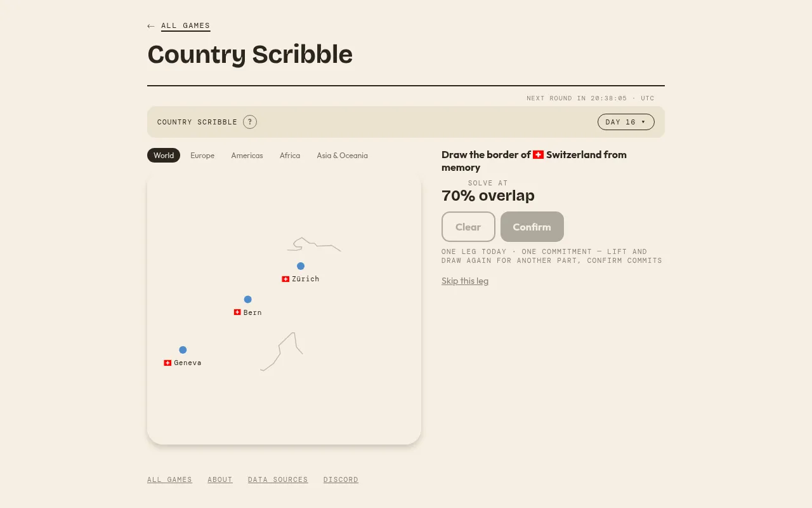812x508 pixels.
Task: Click the Switzerland flag in the prompt heading
Action: tap(538, 155)
